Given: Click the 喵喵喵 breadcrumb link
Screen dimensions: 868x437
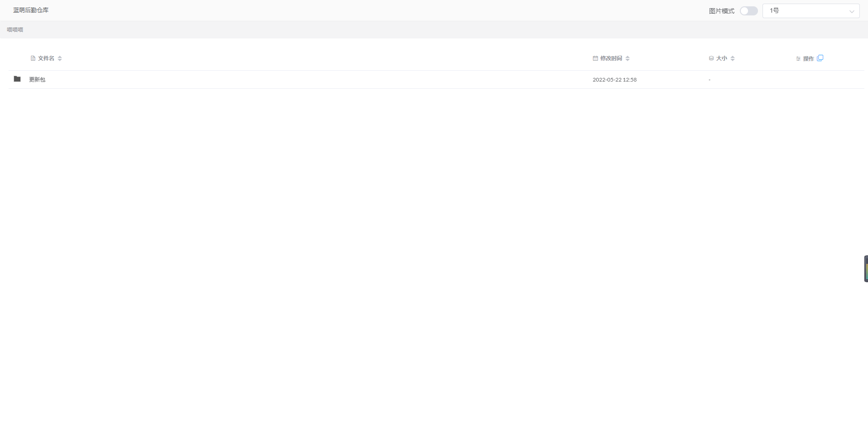Looking at the screenshot, I should pyautogui.click(x=15, y=30).
